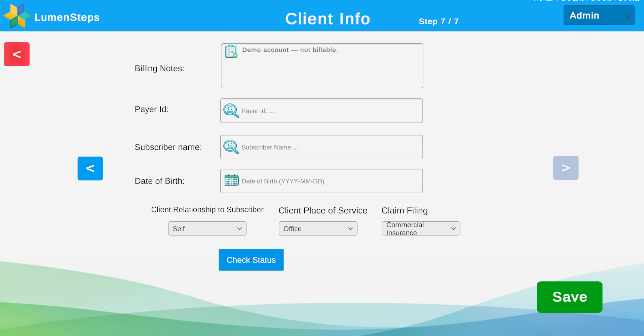Open the calendar icon for Date of Birth
Screen dimensions: 644x336
pyautogui.click(x=231, y=180)
